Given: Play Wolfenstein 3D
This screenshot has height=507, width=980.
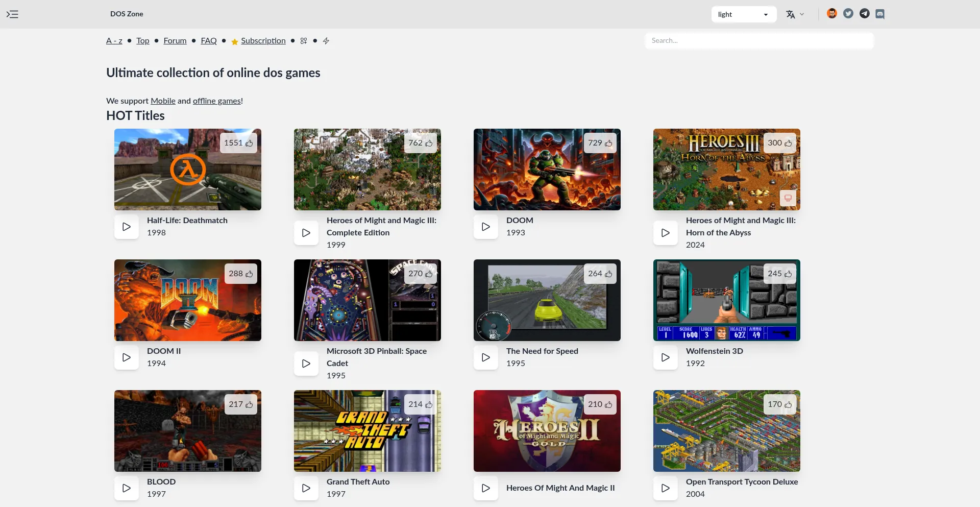Looking at the screenshot, I should [666, 357].
